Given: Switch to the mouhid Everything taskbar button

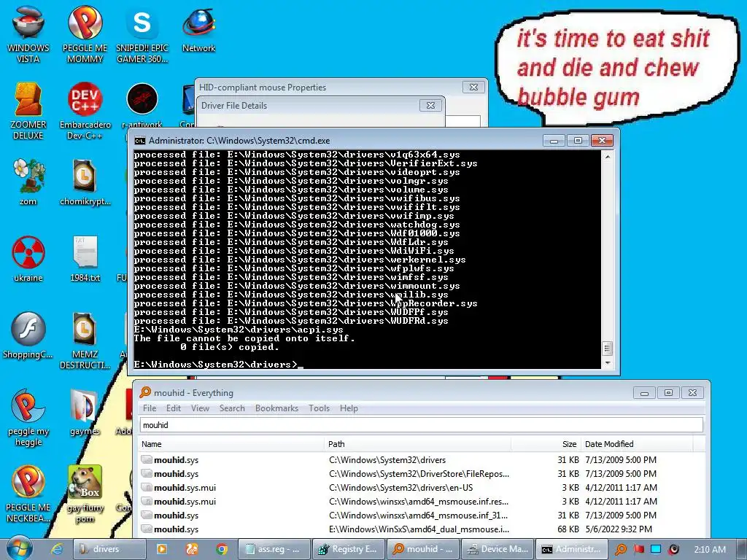Looking at the screenshot, I should 423,549.
